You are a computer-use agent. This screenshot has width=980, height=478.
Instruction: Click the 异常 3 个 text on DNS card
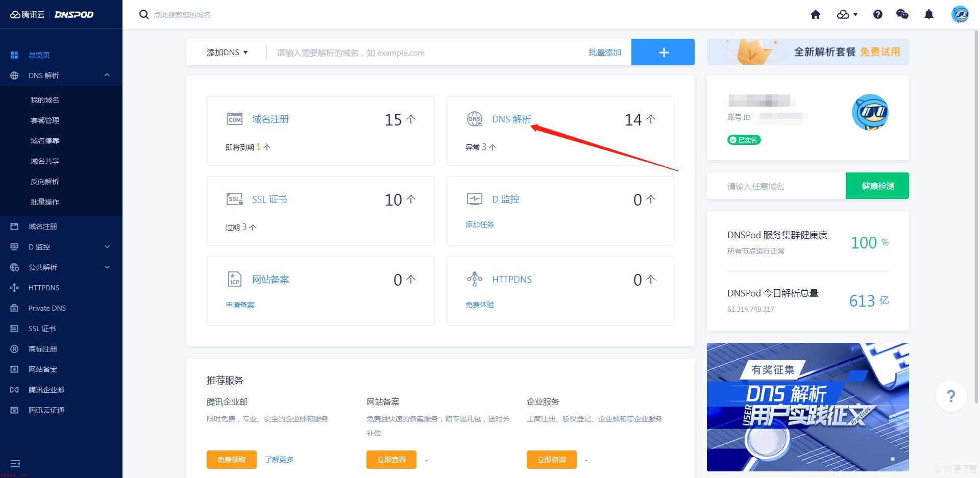(481, 147)
